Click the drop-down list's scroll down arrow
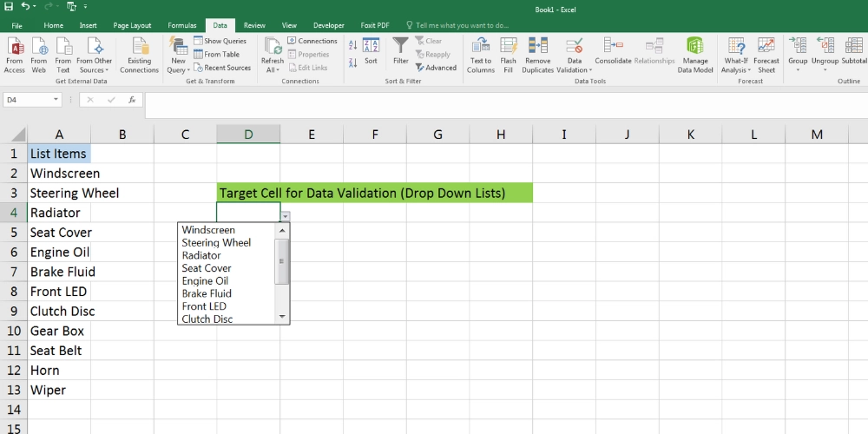This screenshot has width=868, height=434. coord(282,317)
